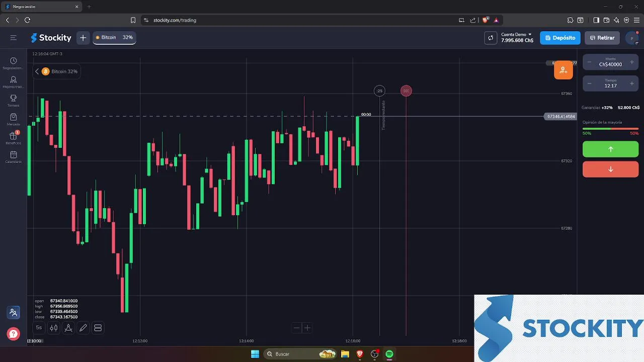
Task: Decrease the Monto amount with minus
Action: (x=590, y=62)
